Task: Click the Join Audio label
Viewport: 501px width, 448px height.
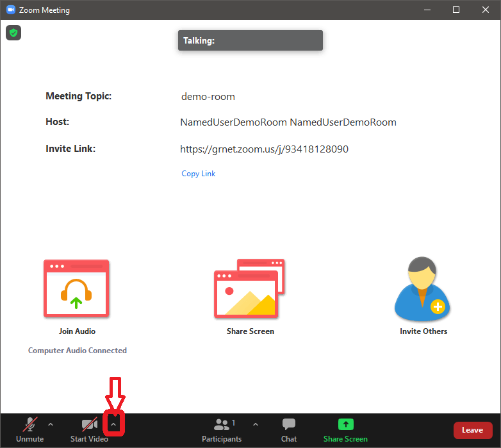Action: point(77,331)
